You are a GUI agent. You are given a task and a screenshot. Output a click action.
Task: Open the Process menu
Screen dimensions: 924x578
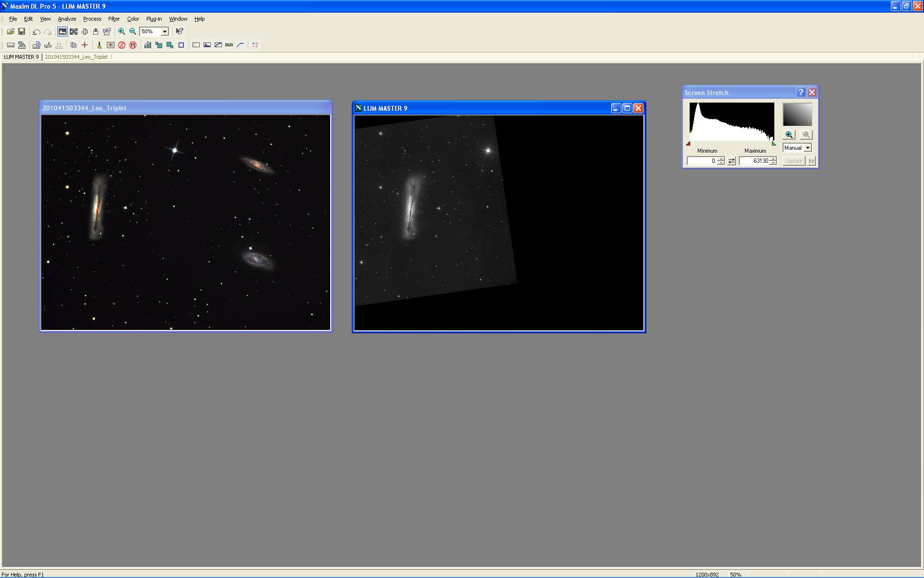coord(92,19)
